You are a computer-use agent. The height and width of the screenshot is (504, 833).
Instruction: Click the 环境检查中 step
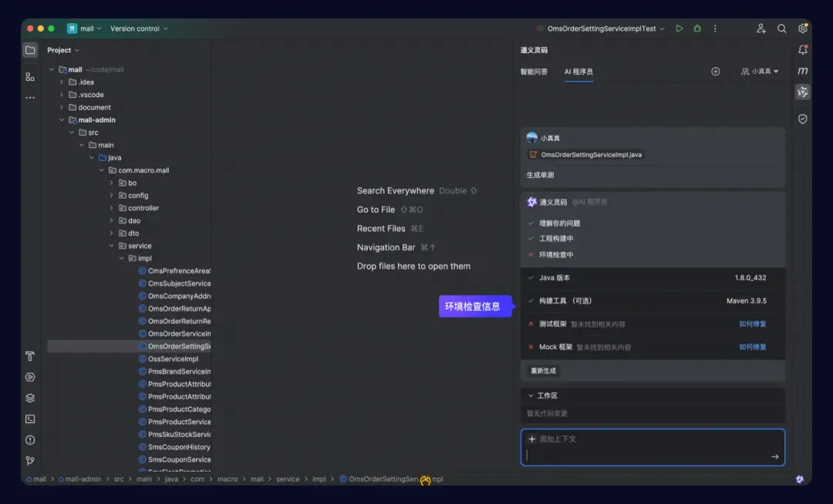pos(555,254)
